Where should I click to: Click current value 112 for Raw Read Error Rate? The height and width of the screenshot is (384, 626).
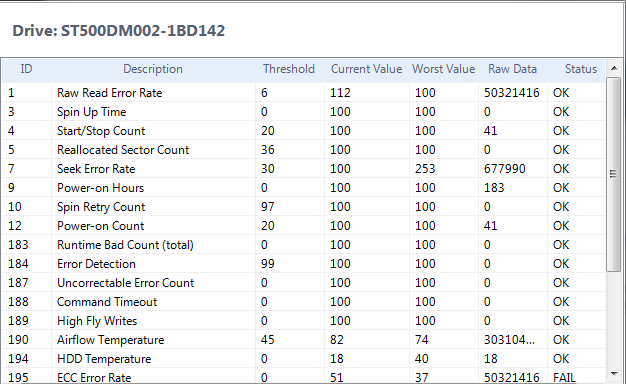tap(340, 93)
